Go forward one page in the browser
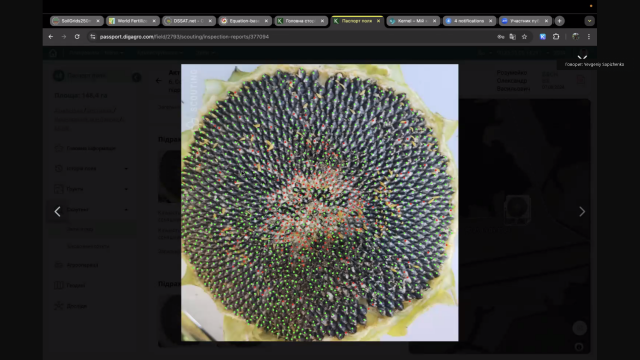This screenshot has width=640, height=360. tap(64, 37)
